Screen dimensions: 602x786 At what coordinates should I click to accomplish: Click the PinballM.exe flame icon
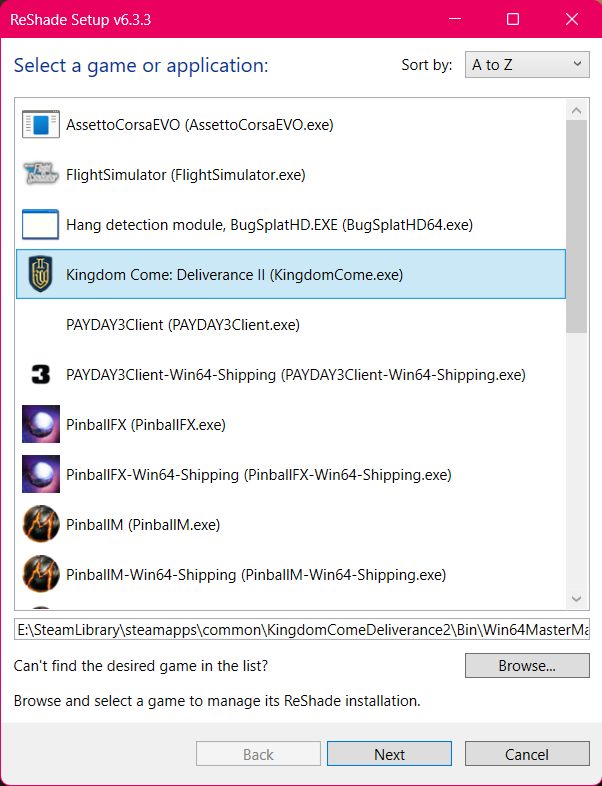pyautogui.click(x=41, y=524)
